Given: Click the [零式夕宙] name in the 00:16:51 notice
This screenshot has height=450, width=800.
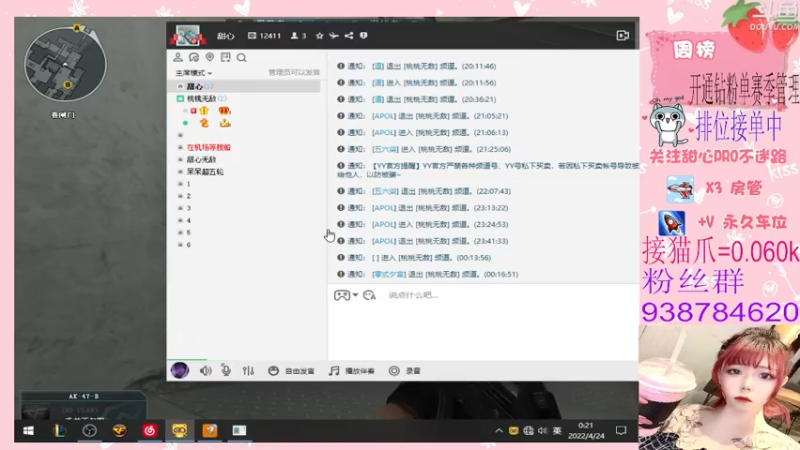Looking at the screenshot, I should (x=389, y=274).
